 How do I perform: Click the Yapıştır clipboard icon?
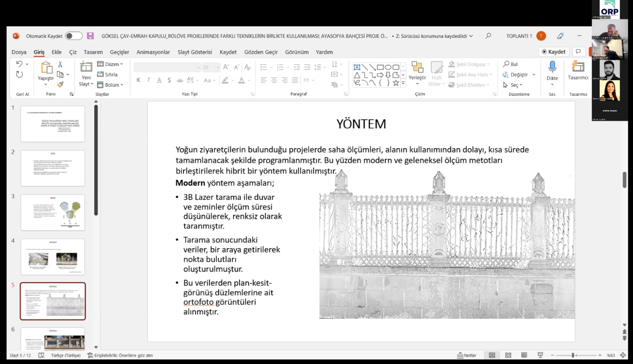[46, 67]
